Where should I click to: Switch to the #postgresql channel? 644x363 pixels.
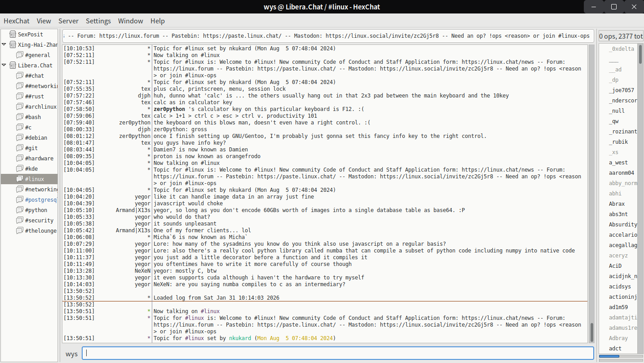click(x=41, y=199)
